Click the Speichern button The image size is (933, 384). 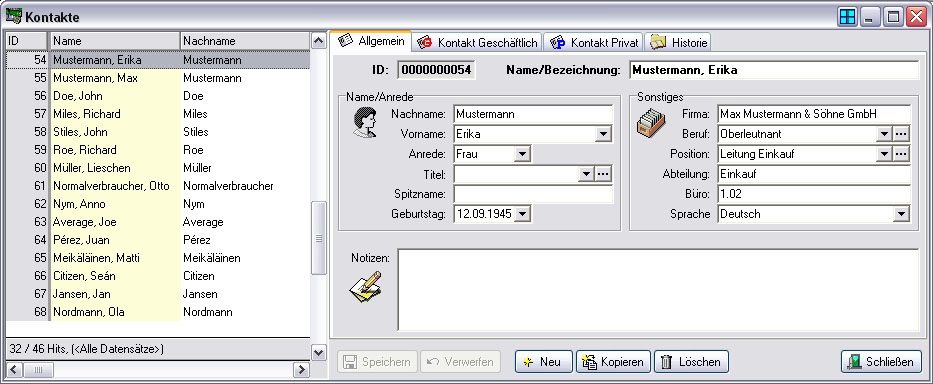377,361
